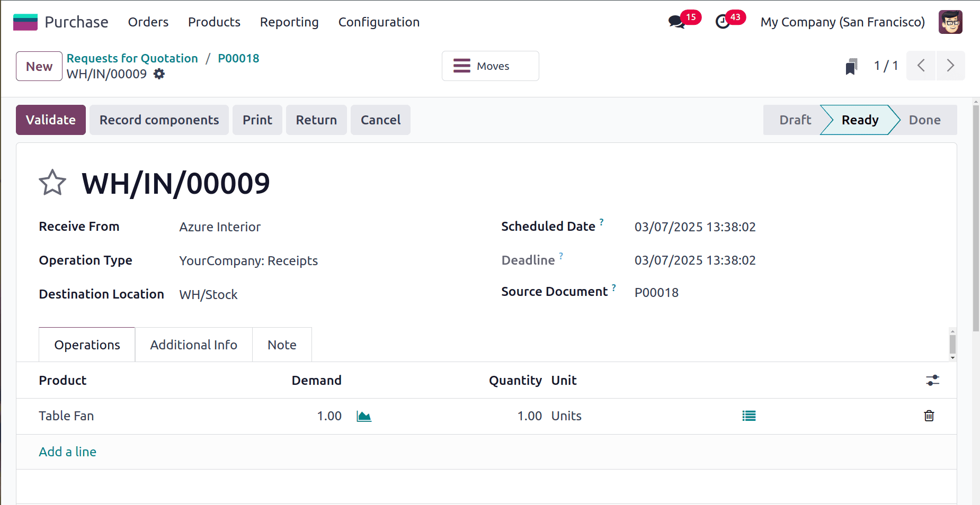
Task: Click the Source Document P00018 field
Action: (656, 293)
